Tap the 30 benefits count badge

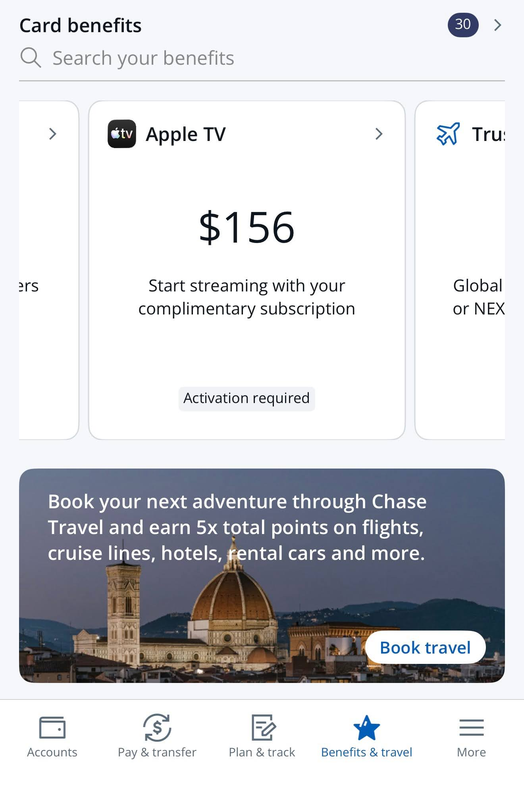pyautogui.click(x=463, y=25)
